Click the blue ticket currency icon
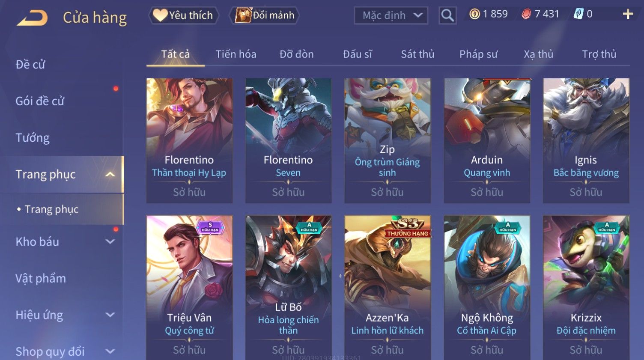This screenshot has height=360, width=644. click(x=578, y=14)
